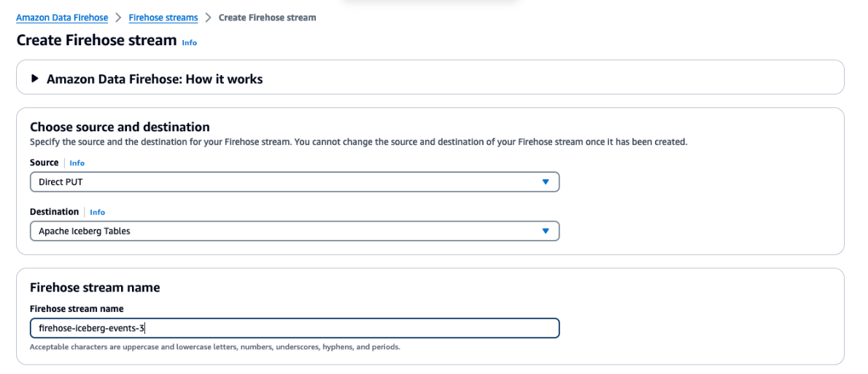Open Info link beside the page title
Screen dimensions: 868x374
coord(190,42)
